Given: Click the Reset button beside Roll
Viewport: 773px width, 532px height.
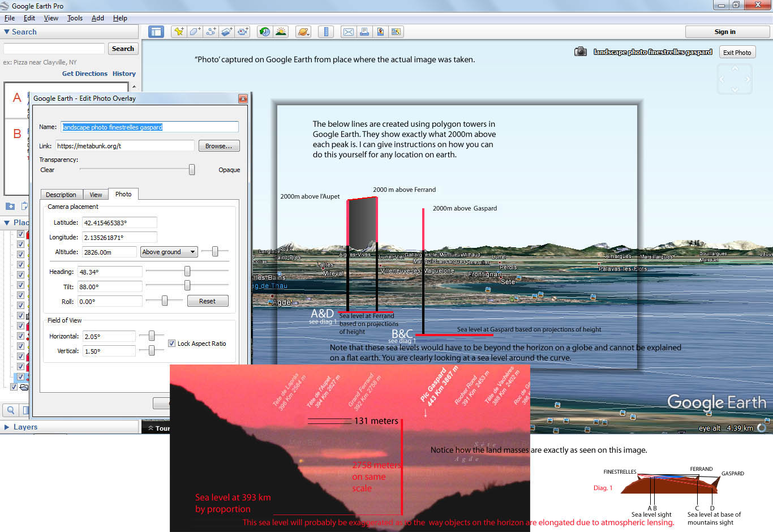Looking at the screenshot, I should pyautogui.click(x=208, y=301).
